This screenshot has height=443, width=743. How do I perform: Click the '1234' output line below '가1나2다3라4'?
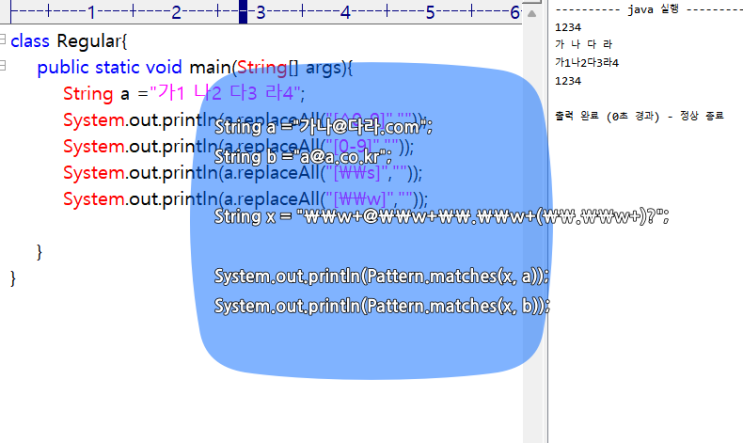[x=568, y=81]
